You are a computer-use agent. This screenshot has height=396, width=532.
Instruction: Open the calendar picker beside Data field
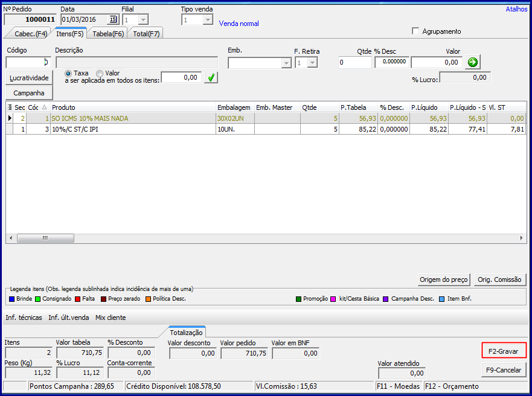113,20
